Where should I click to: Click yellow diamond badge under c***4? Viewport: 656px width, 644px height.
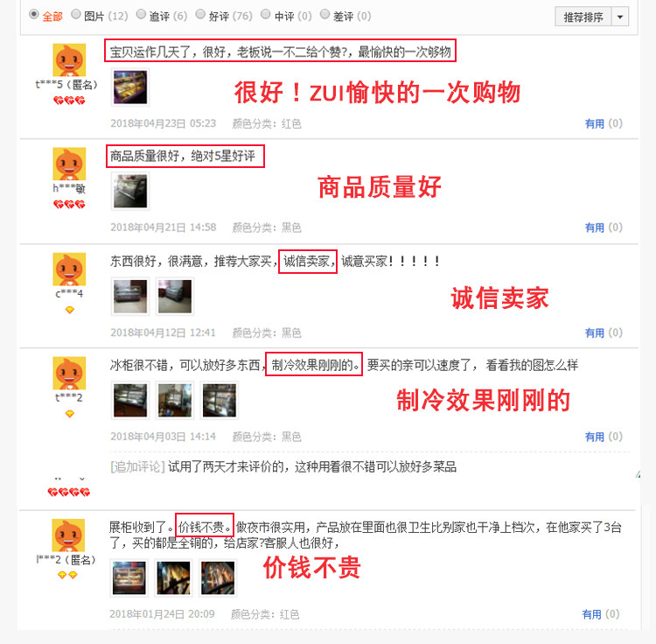coord(69,310)
